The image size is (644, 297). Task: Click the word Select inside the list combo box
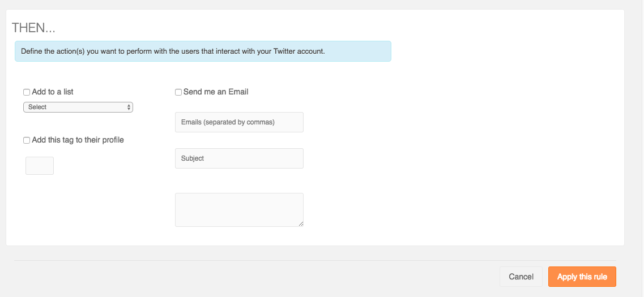[x=37, y=107]
